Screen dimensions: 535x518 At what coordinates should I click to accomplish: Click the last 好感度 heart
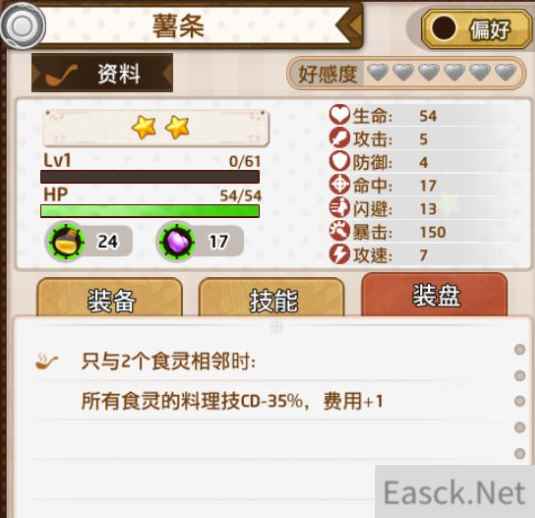pos(505,73)
